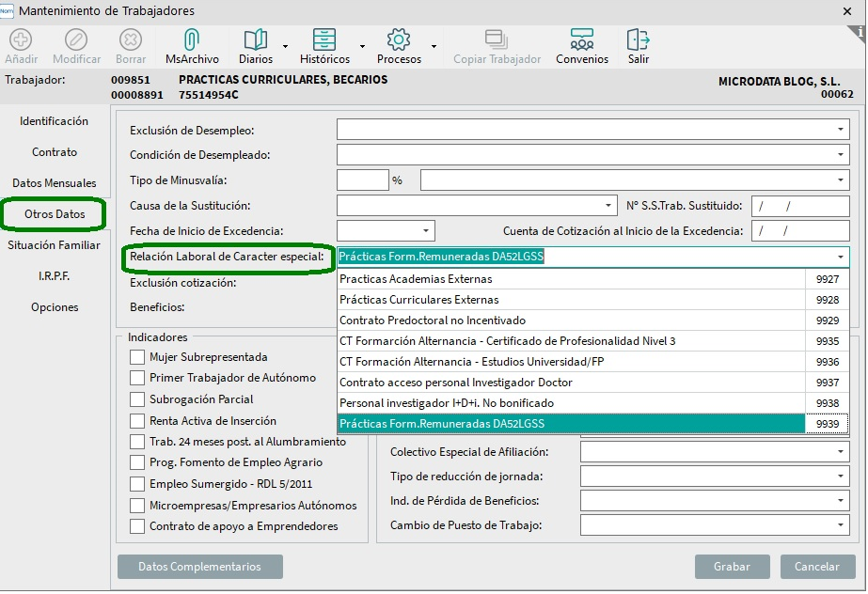Check the Subrogación Parcial option

[x=137, y=399]
